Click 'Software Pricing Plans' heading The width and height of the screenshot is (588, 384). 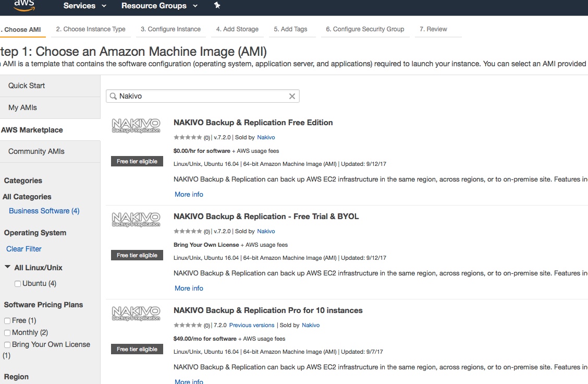43,305
